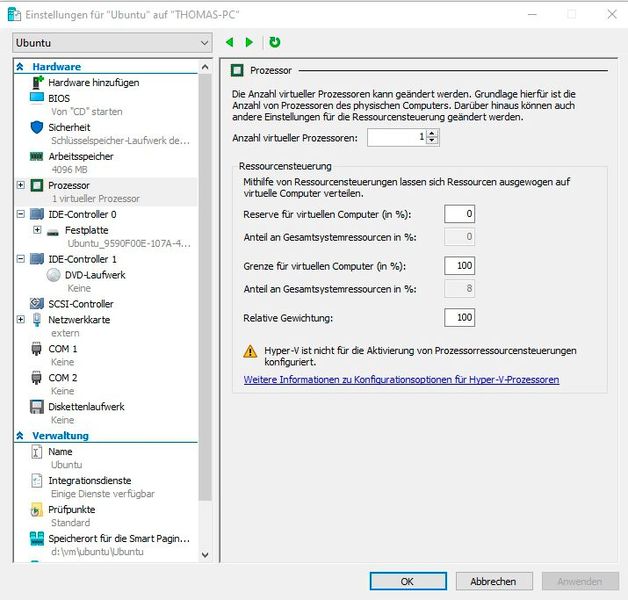The height and width of the screenshot is (600, 628).
Task: Select BIOS in the settings tree
Action: pyautogui.click(x=59, y=98)
